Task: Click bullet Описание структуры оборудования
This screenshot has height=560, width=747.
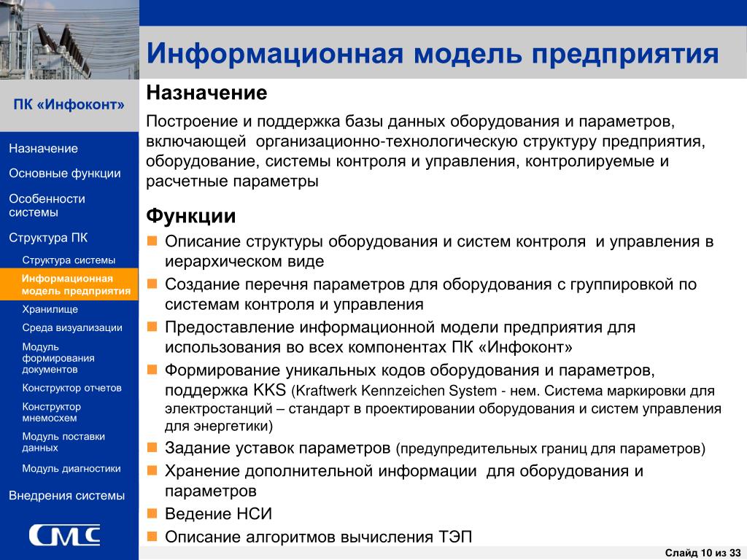Action: (438, 252)
